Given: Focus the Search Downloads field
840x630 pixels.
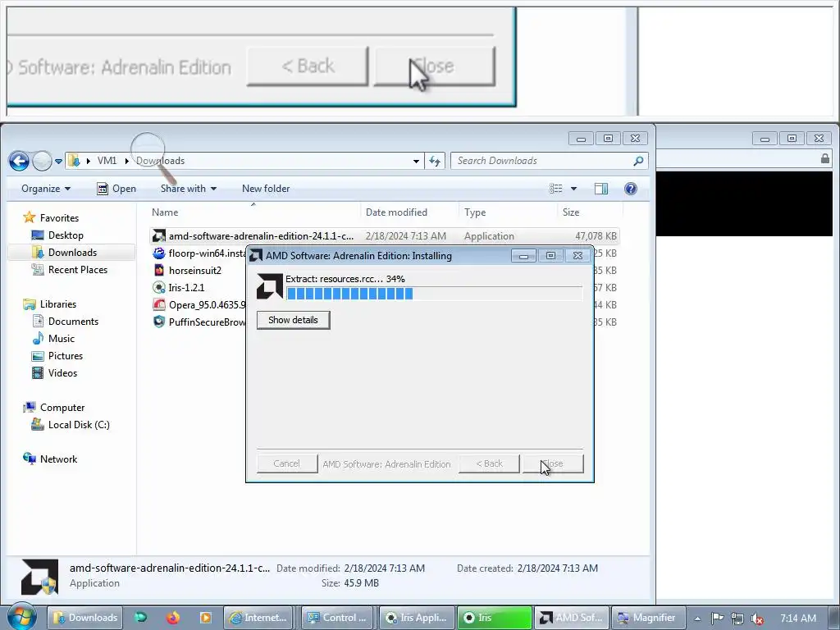Looking at the screenshot, I should (541, 161).
